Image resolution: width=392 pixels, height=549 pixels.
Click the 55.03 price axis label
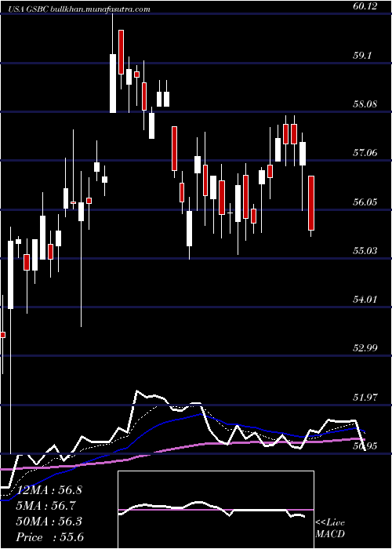click(x=365, y=251)
